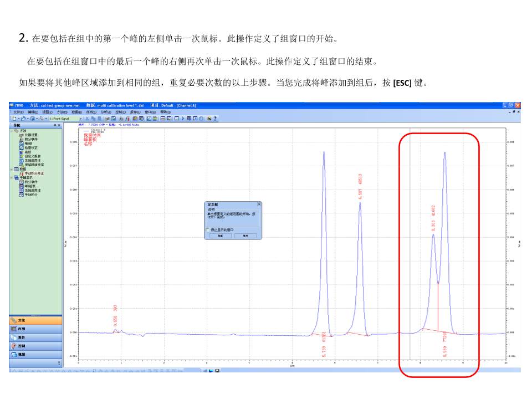Viewport: 532px width, 399px height.
Task: Collapse the 方法 tree node
Action: point(12,131)
